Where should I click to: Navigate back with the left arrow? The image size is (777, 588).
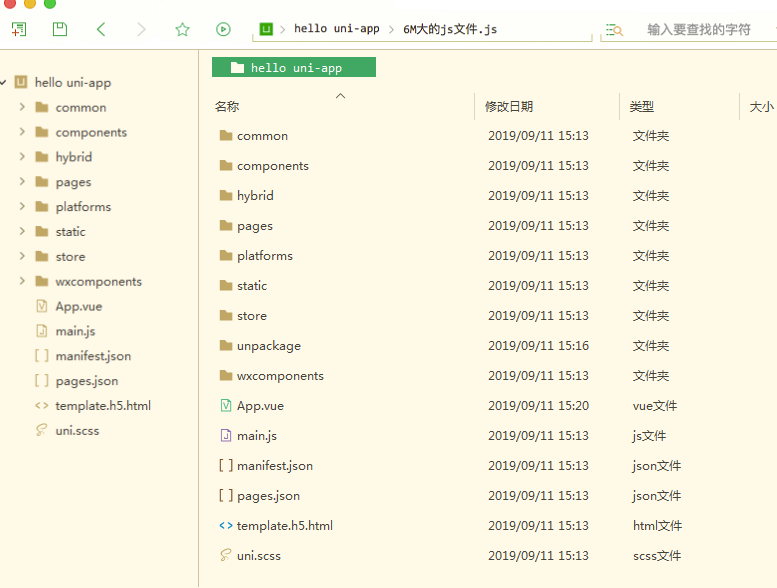point(101,30)
